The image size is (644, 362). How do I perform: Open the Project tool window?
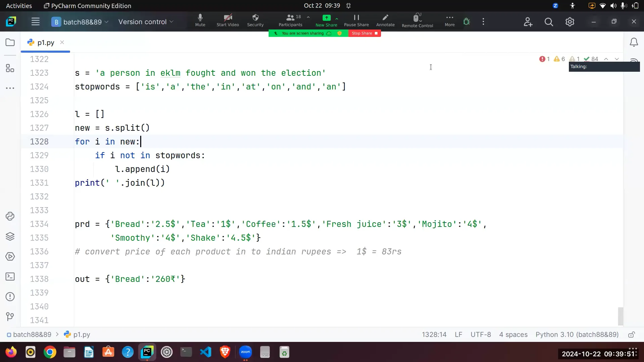tap(10, 42)
